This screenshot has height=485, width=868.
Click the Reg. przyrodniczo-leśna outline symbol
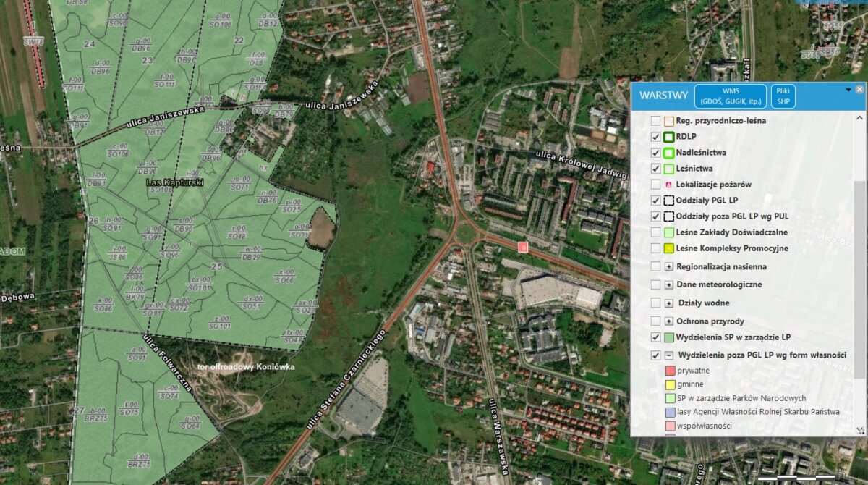[669, 121]
